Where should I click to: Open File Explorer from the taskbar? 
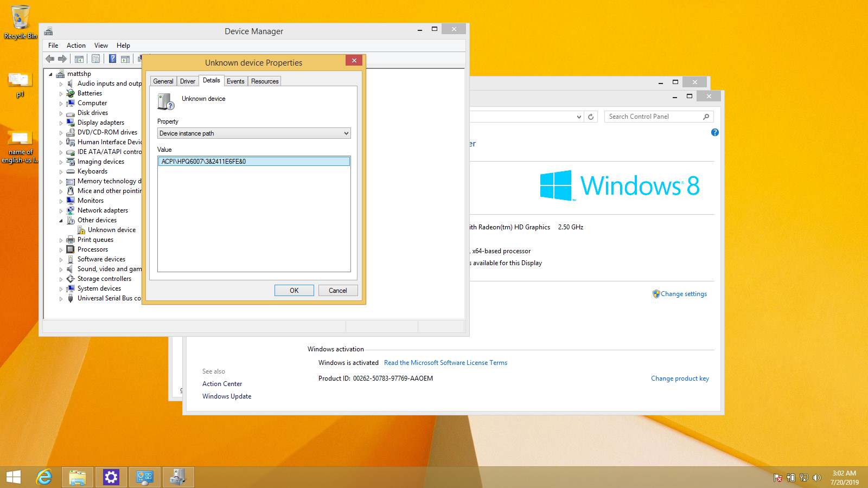coord(78,477)
